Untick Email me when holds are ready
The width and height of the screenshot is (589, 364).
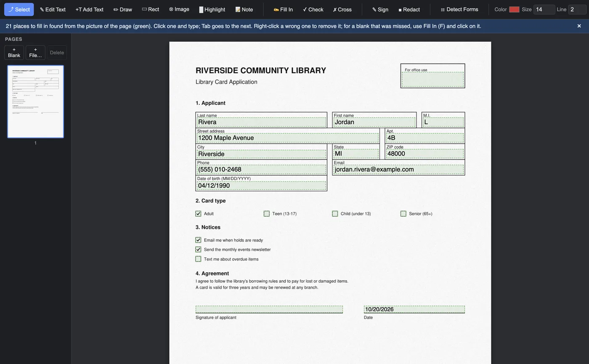tap(198, 240)
